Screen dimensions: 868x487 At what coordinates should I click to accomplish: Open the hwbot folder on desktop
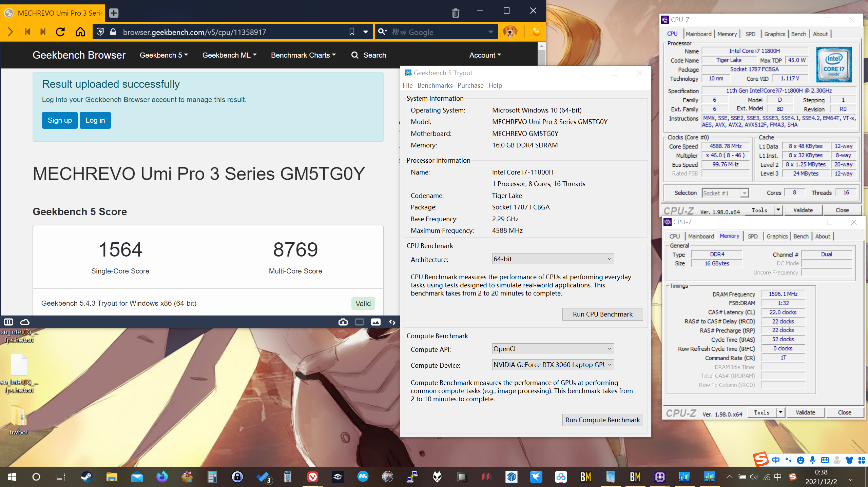pyautogui.click(x=19, y=420)
